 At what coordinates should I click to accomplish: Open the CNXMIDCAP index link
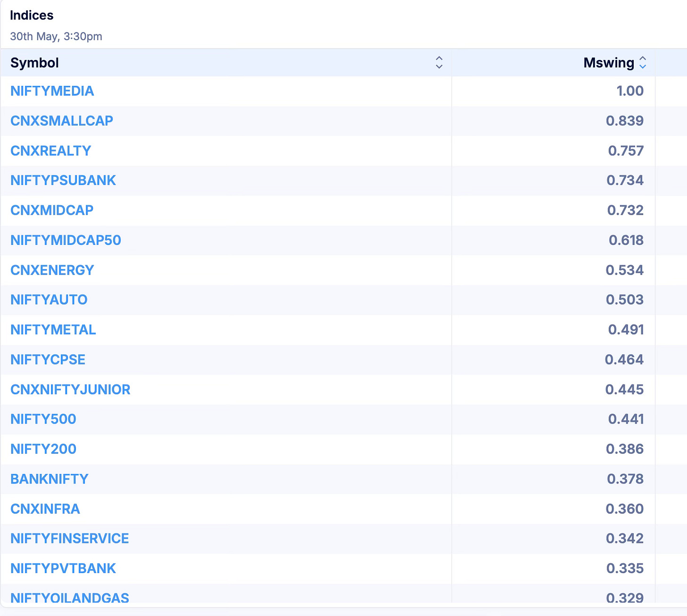[x=52, y=210]
